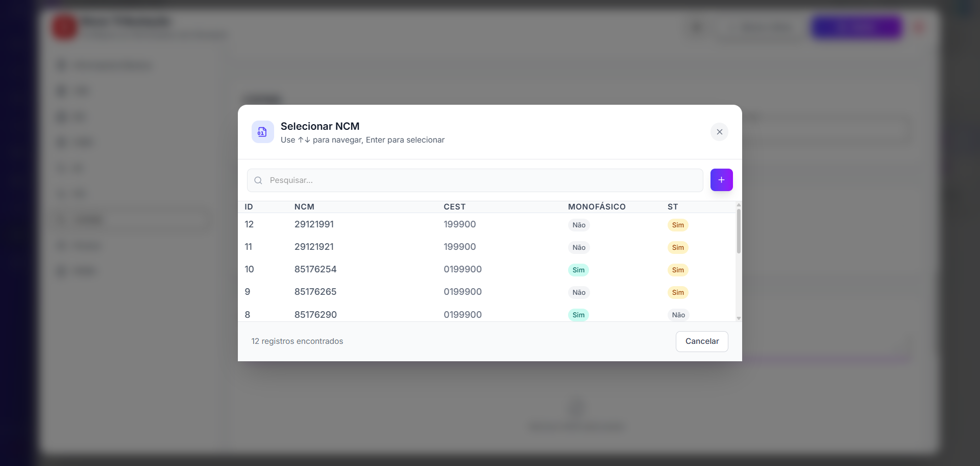
Task: Select NCM row 85176290
Action: tap(487, 313)
